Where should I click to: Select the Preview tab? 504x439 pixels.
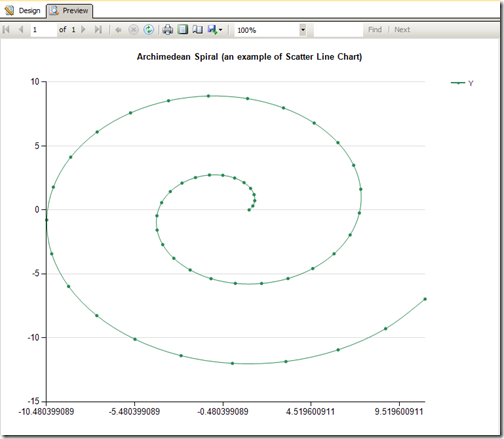point(69,11)
